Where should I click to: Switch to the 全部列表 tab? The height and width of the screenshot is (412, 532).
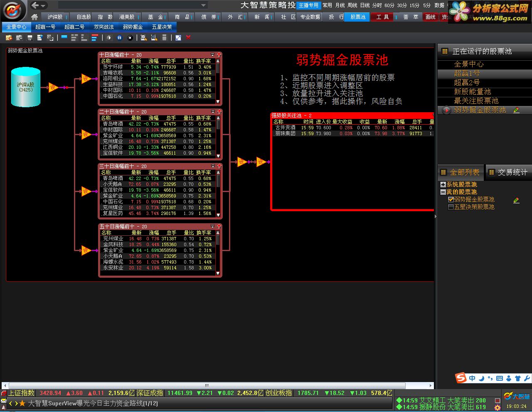[461, 172]
